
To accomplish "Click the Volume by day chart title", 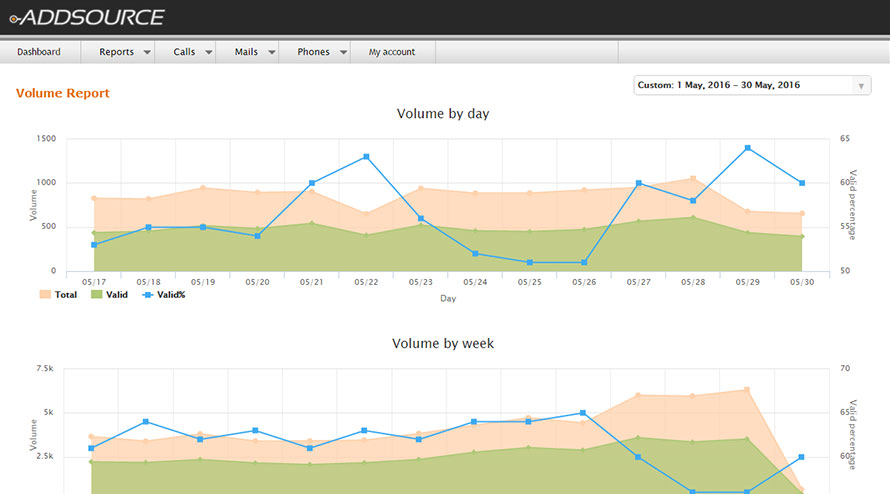I will pyautogui.click(x=443, y=114).
